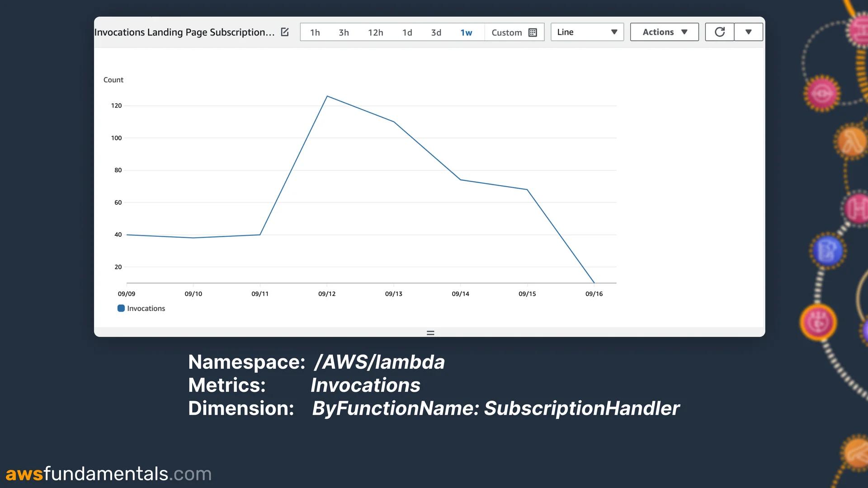Select the 3h time range option
The width and height of the screenshot is (868, 488).
point(344,32)
